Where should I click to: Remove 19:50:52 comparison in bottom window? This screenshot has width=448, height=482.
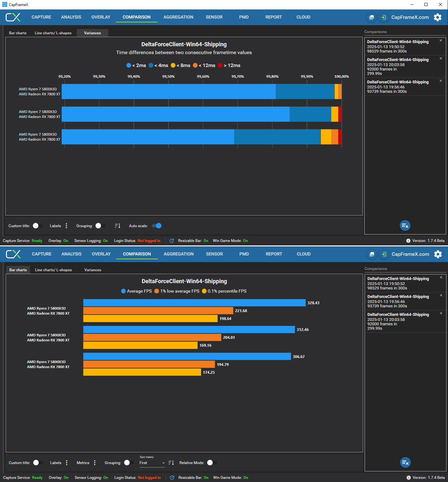point(441,277)
